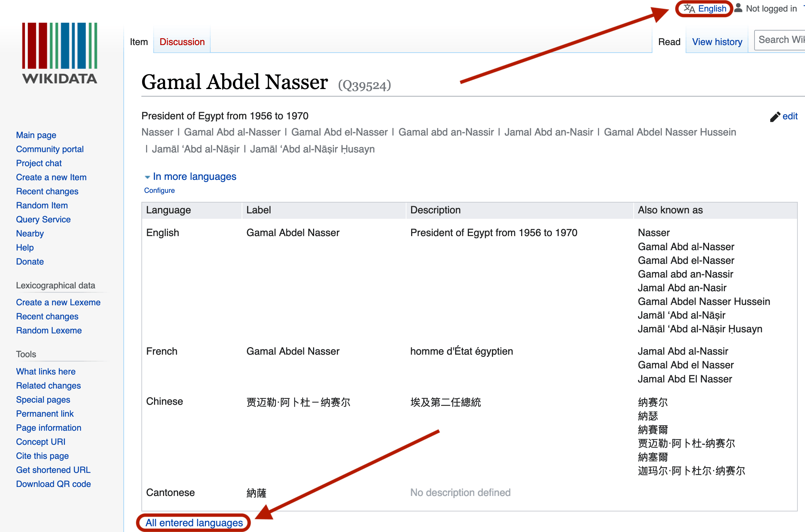The height and width of the screenshot is (532, 805).
Task: Open the Query Service link
Action: click(x=43, y=220)
